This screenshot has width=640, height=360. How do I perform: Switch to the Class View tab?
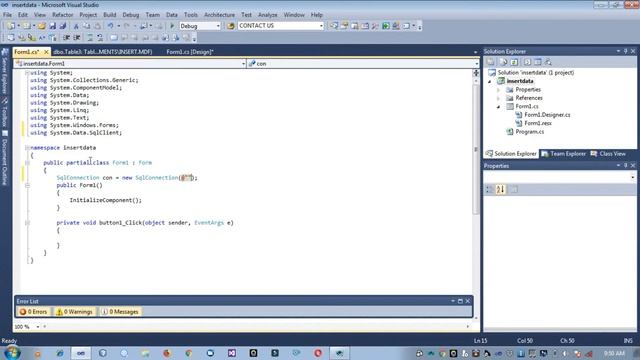608,154
